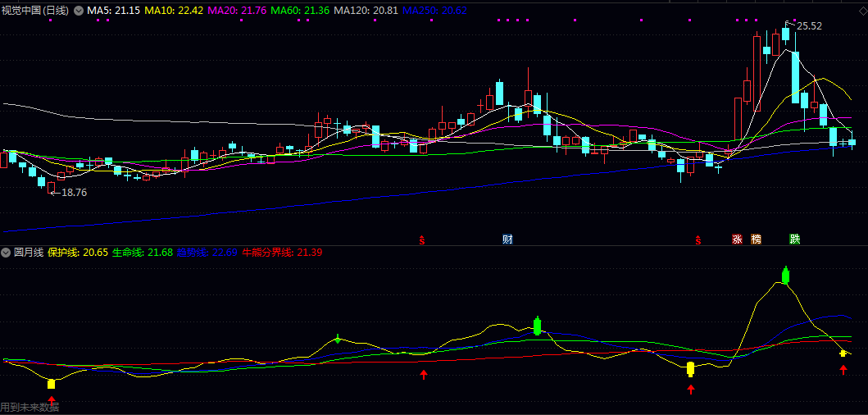This screenshot has width=868, height=415.
Task: Click the yellow 保护线 legend label
Action: click(78, 253)
